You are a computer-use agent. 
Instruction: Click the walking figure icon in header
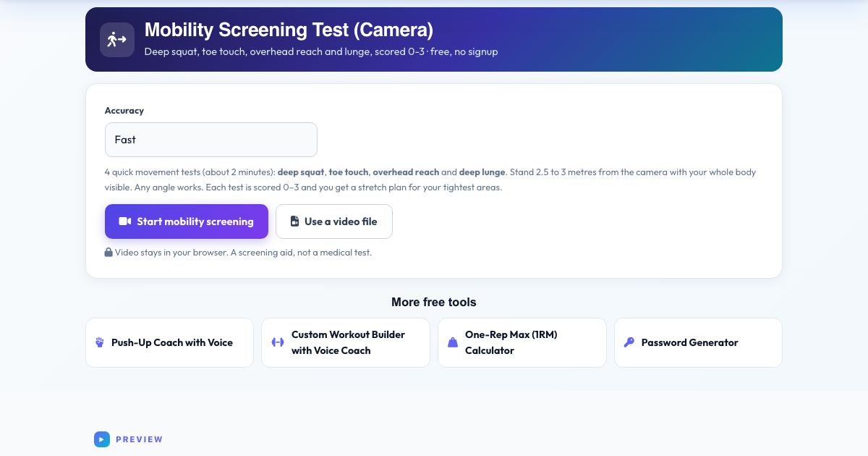point(117,40)
